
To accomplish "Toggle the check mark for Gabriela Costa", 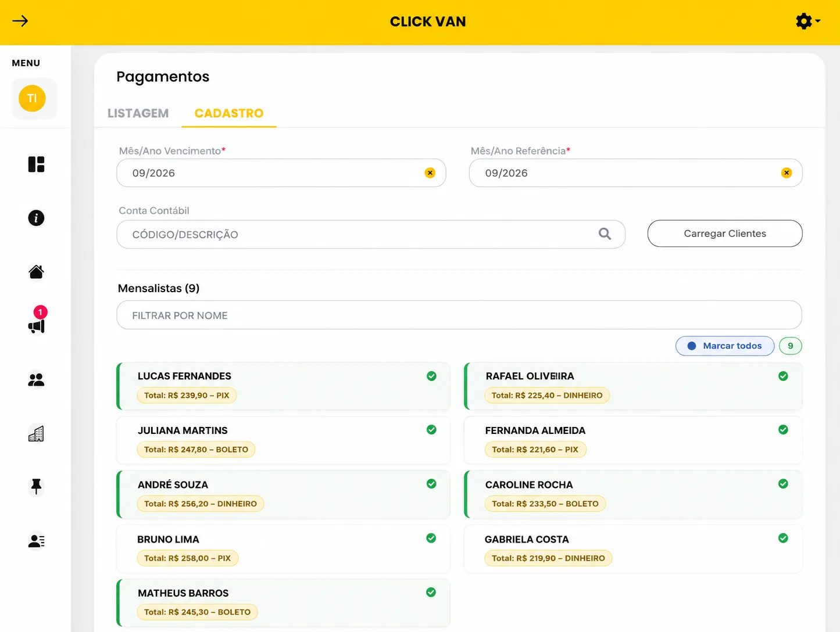I will click(x=783, y=538).
